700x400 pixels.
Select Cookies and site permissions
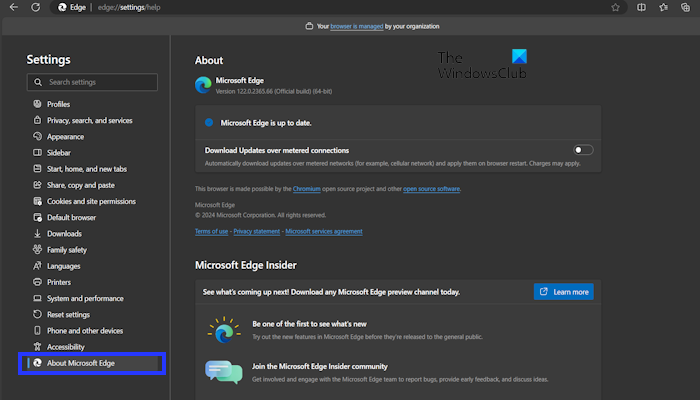click(91, 201)
